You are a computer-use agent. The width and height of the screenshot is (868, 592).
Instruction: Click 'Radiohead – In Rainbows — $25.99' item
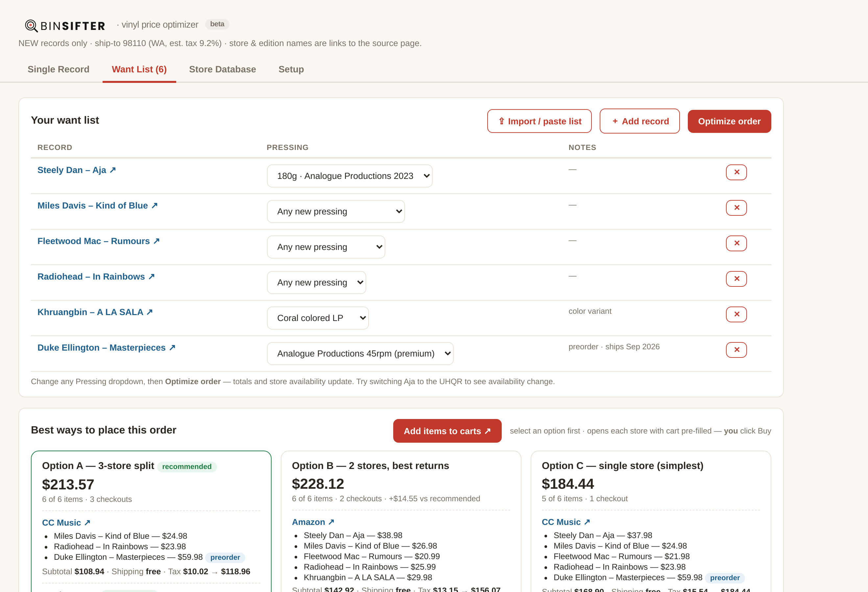tap(370, 567)
